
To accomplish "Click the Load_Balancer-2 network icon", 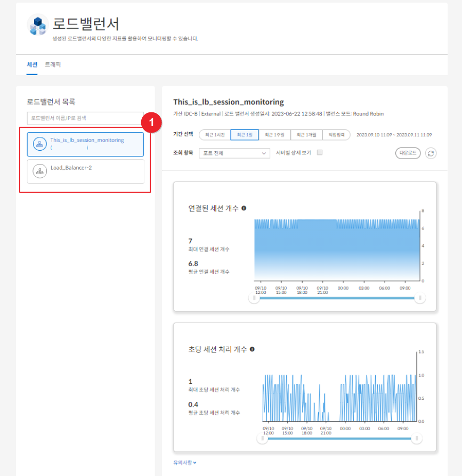I will 39,171.
